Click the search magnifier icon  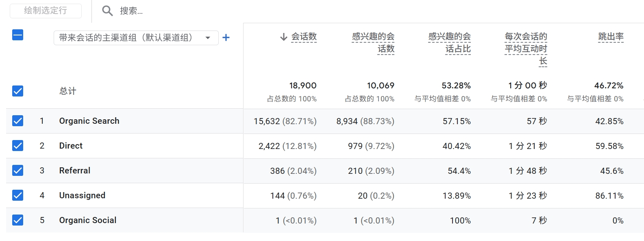(107, 11)
